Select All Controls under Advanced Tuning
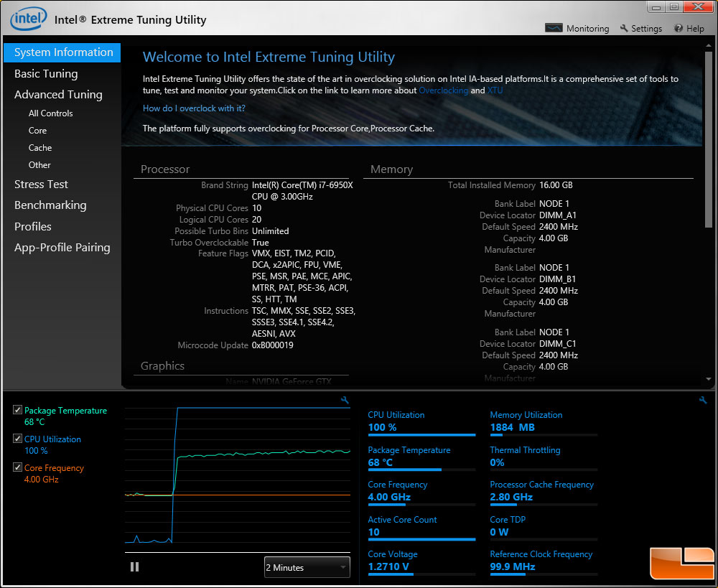 click(50, 113)
